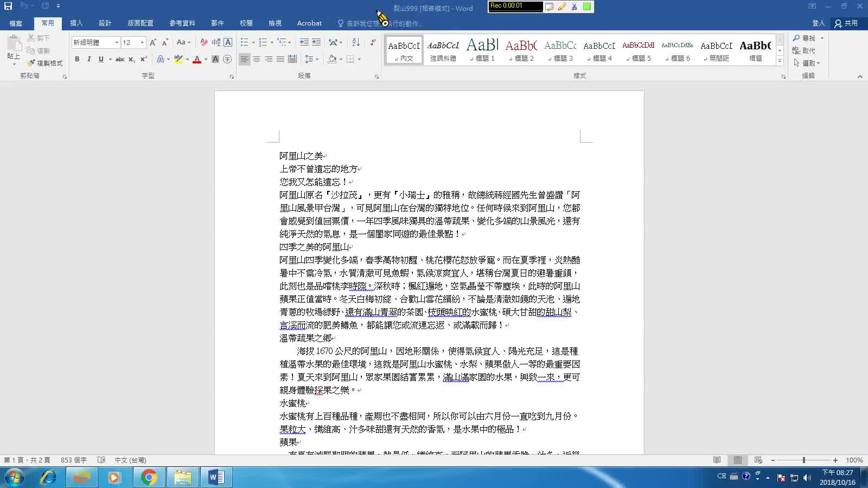
Task: Switch to the Layout (版面配置) tab
Action: pyautogui.click(x=141, y=23)
